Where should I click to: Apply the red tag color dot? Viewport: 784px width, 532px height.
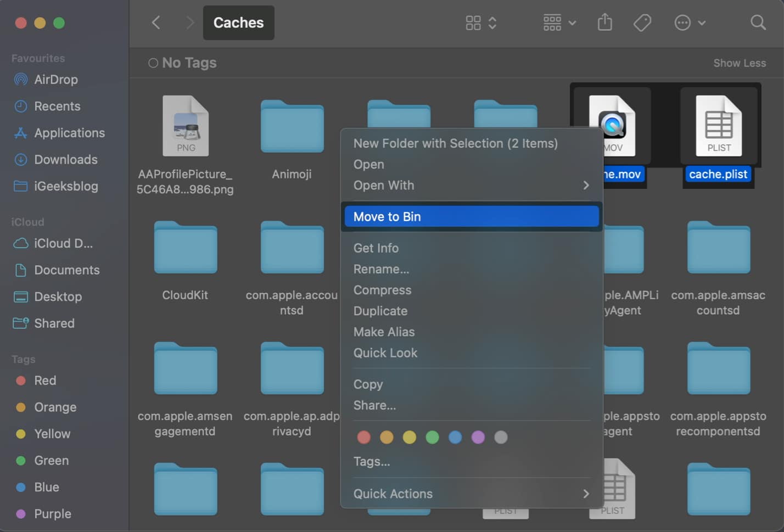[363, 437]
